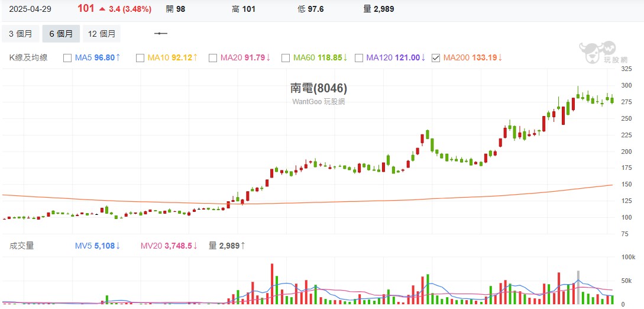This screenshot has height=309, width=644.
Task: Click the WantGoo bull logo watermark
Action: pos(597,53)
